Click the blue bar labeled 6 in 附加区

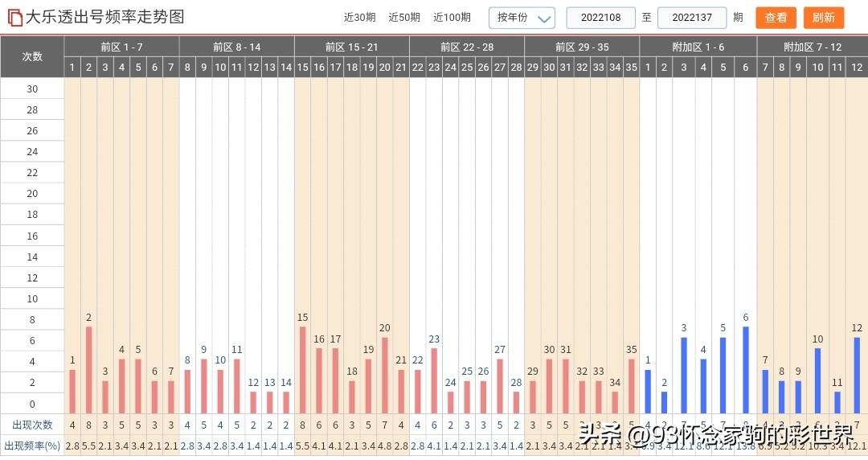[746, 370]
